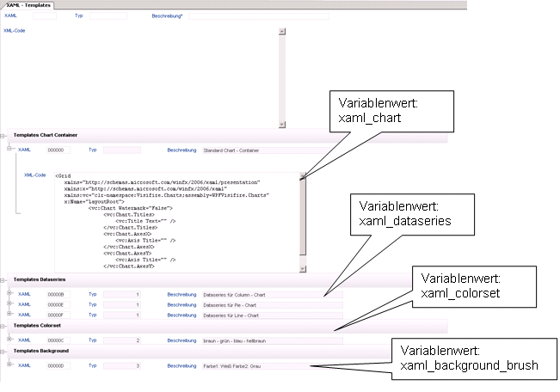
Task: Click the Typ field in the 00000E row
Action: [x=122, y=305]
